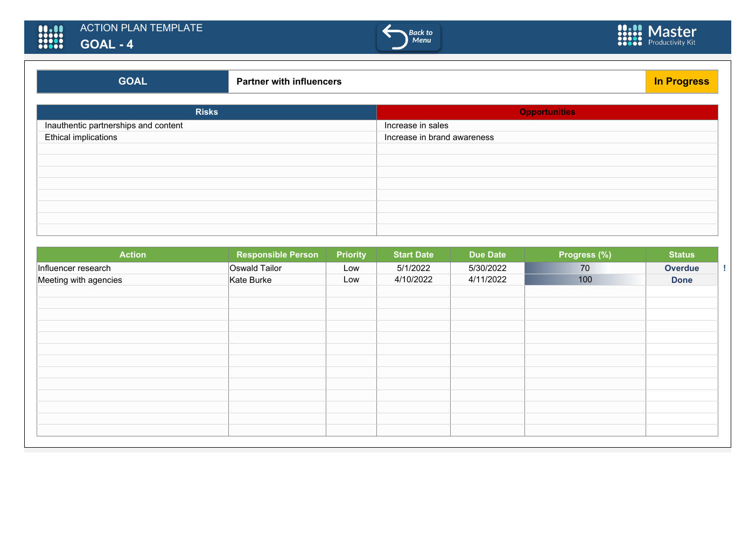Click the Master Productivity Kit logo
Image resolution: width=756 pixels, height=535 pixels.
tap(657, 36)
